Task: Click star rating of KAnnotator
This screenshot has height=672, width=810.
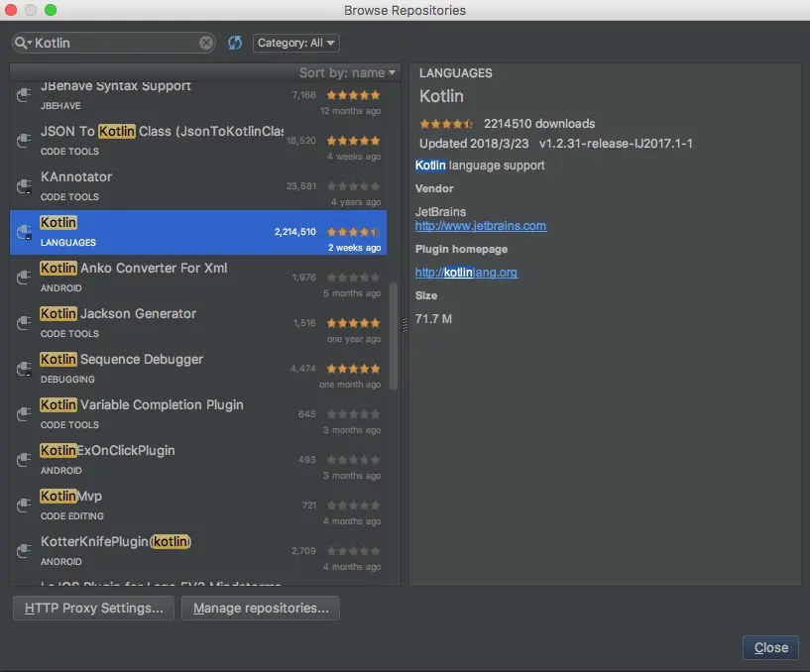Action: [x=353, y=186]
